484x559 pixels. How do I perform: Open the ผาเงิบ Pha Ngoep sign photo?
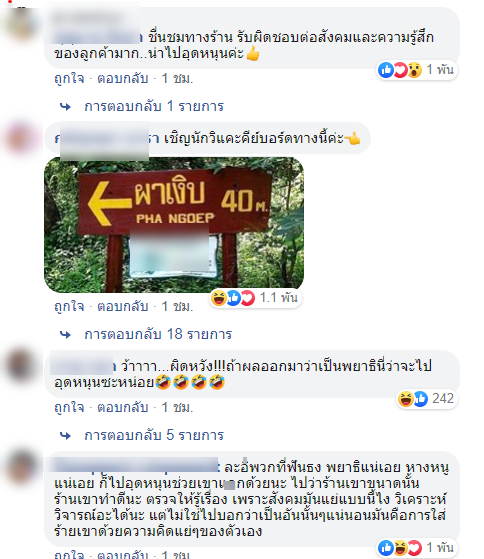[174, 225]
